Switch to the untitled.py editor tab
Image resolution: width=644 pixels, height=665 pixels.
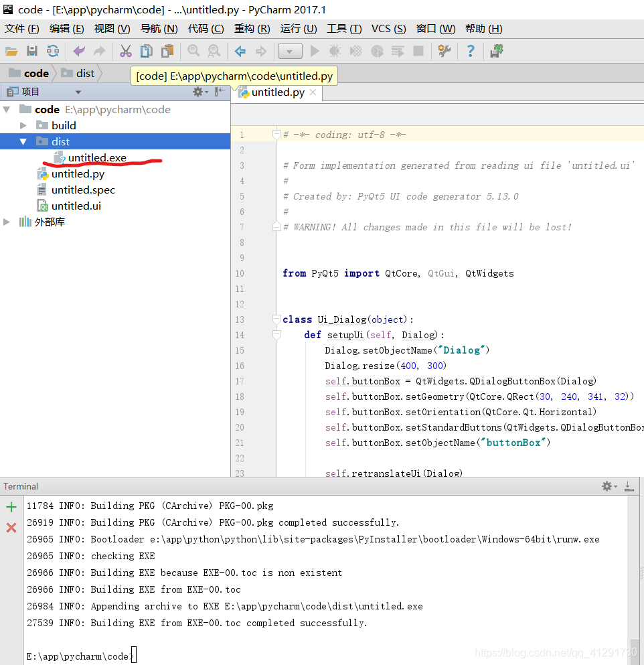[x=276, y=94]
